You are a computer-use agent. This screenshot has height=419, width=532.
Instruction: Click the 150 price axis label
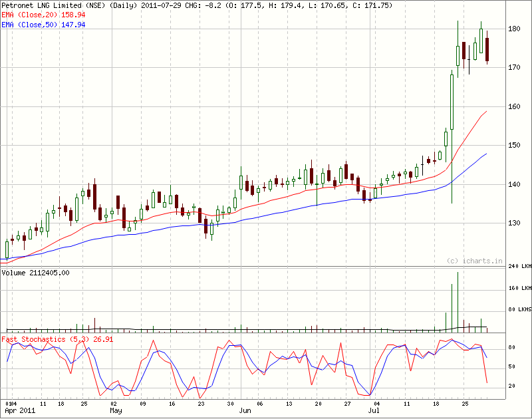514,145
